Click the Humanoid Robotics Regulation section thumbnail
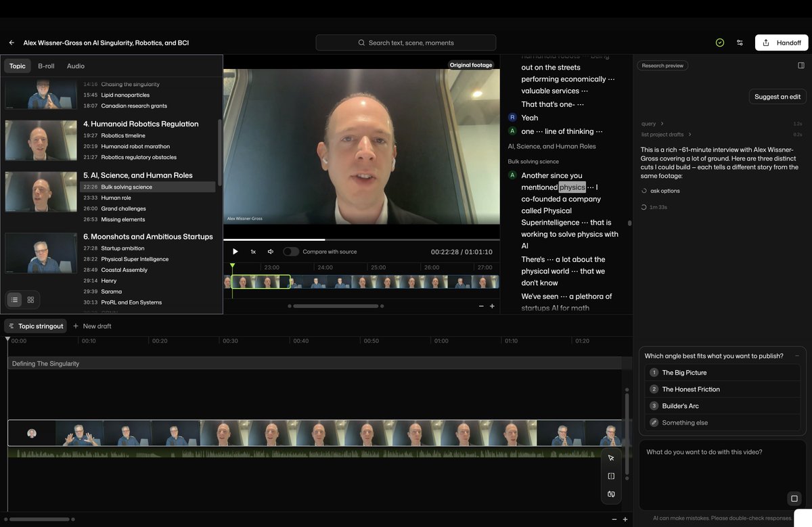The image size is (812, 527). pyautogui.click(x=41, y=140)
